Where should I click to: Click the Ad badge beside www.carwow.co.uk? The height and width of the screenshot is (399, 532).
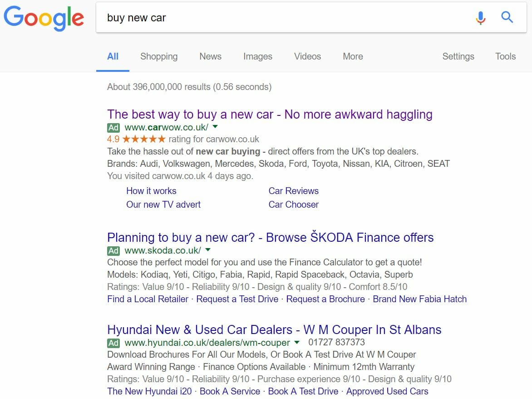click(113, 128)
